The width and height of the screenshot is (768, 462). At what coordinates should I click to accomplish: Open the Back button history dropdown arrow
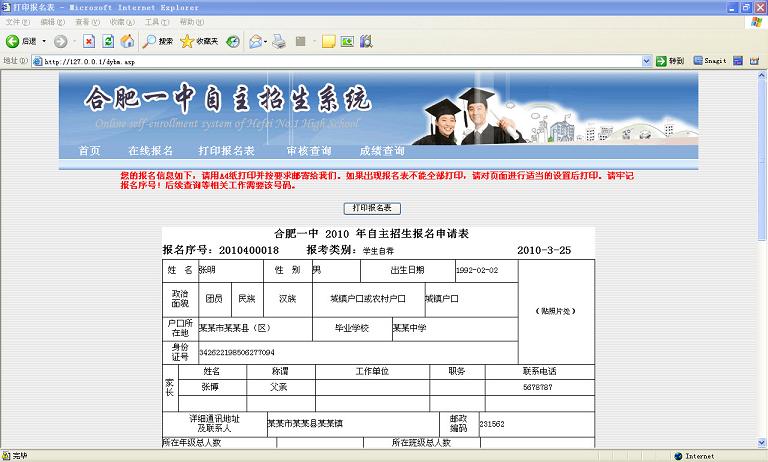click(x=45, y=41)
